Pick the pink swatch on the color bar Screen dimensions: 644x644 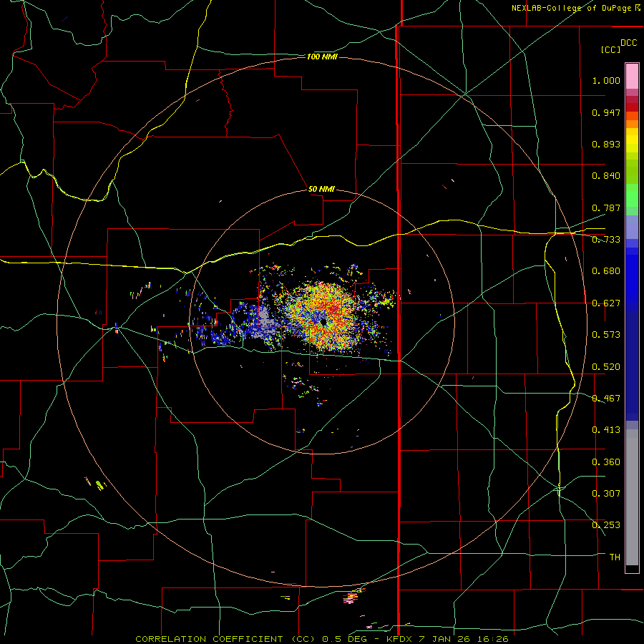coord(632,77)
